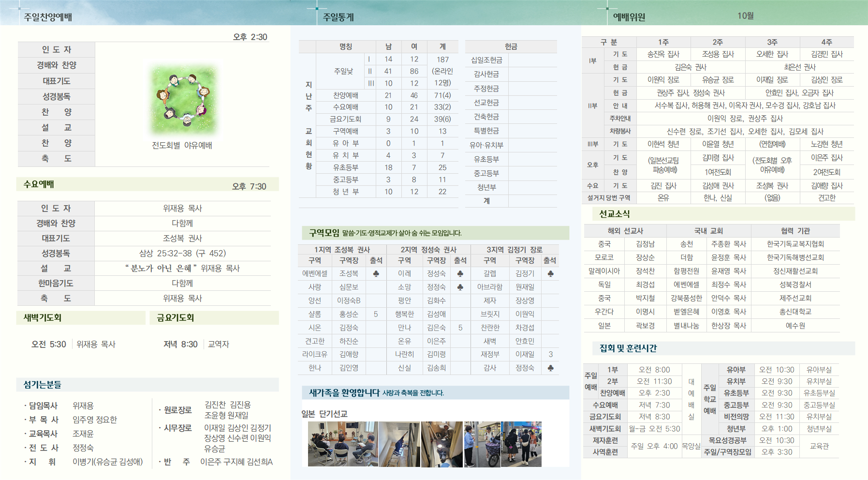Image resolution: width=868 pixels, height=480 pixels.
Task: Click the 3지역 김정기 장로 column header
Action: 514,250
